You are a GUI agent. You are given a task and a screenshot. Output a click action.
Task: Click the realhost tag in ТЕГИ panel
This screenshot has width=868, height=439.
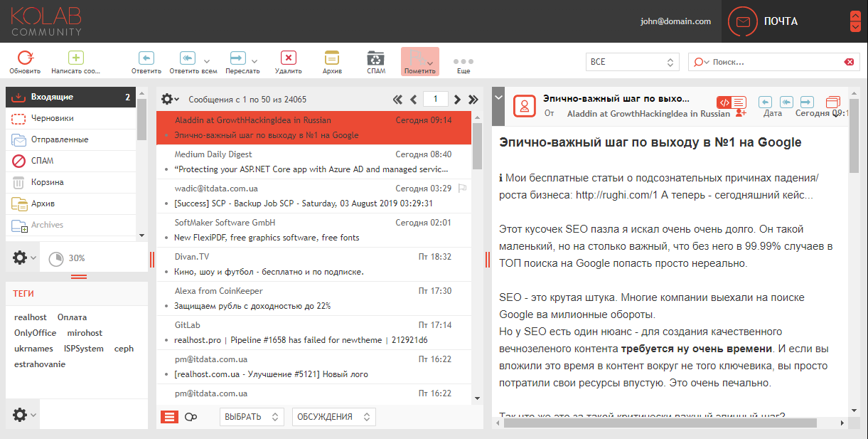(x=30, y=317)
